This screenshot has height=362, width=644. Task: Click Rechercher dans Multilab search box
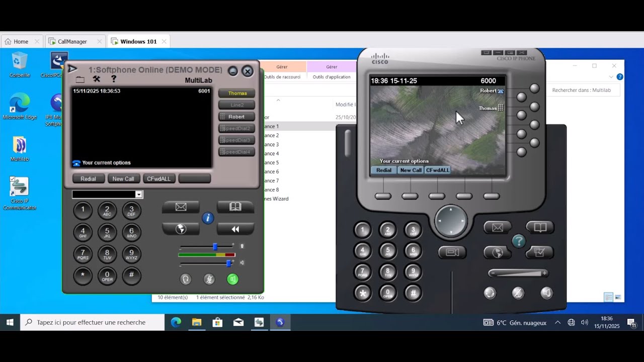click(584, 90)
